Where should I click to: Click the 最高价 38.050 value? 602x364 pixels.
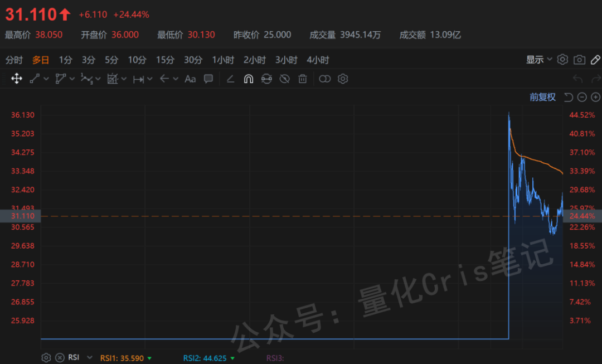tap(48, 35)
